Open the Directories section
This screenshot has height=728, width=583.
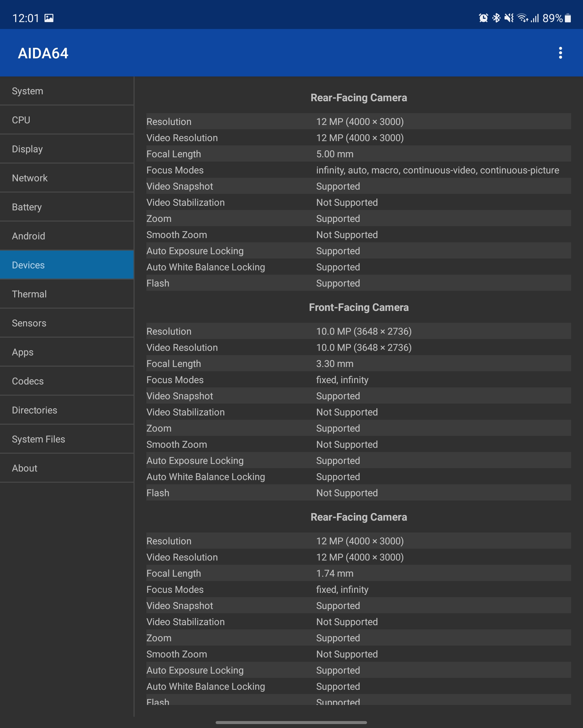click(x=67, y=410)
